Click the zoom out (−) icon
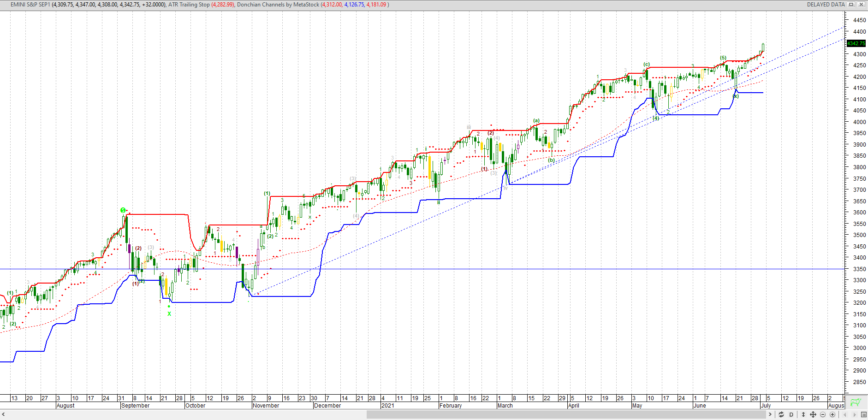Image resolution: width=868 pixels, height=420 pixels. [x=823, y=414]
